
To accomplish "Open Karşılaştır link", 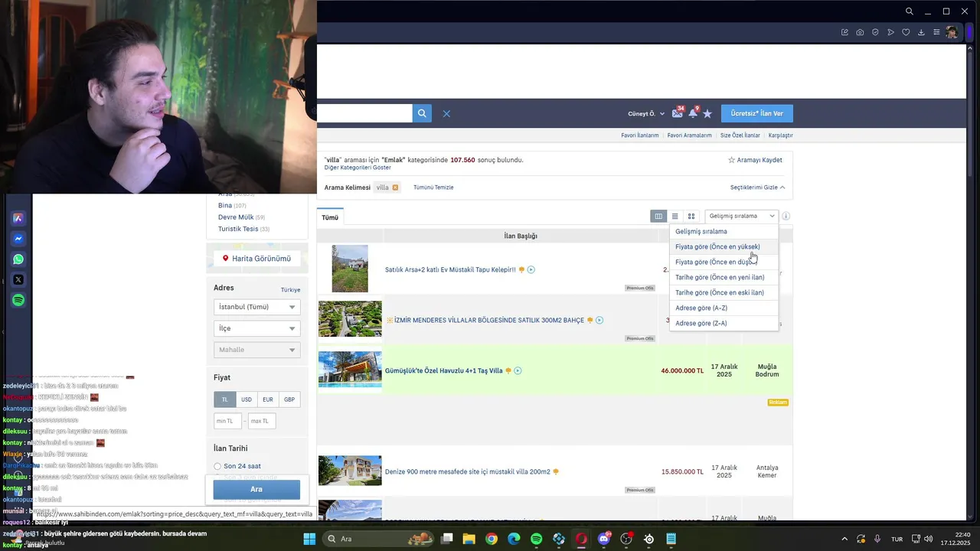I will click(x=780, y=135).
